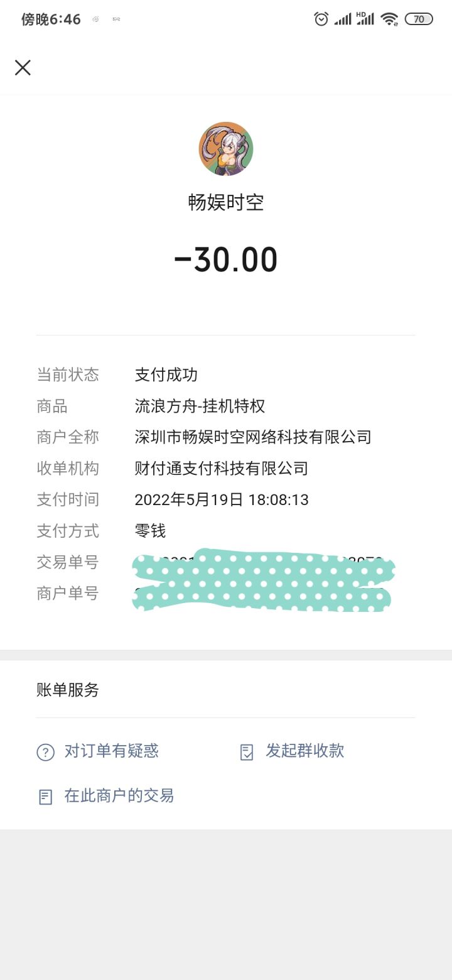Start 发起群收款 group collection

click(305, 751)
